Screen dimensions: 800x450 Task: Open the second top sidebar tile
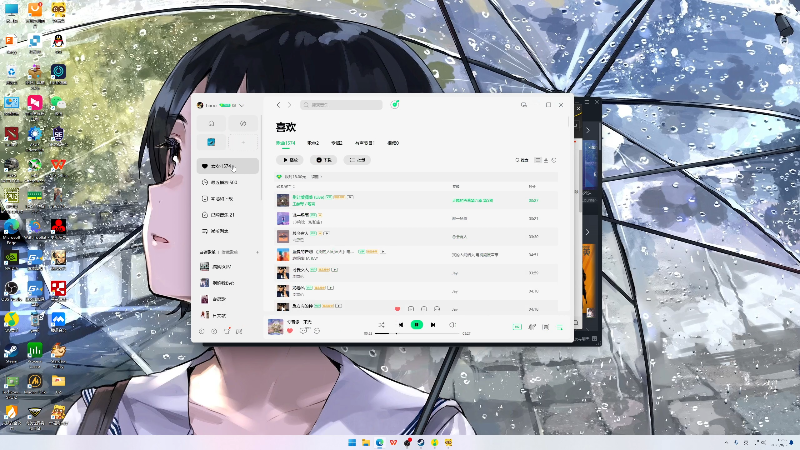pos(243,123)
